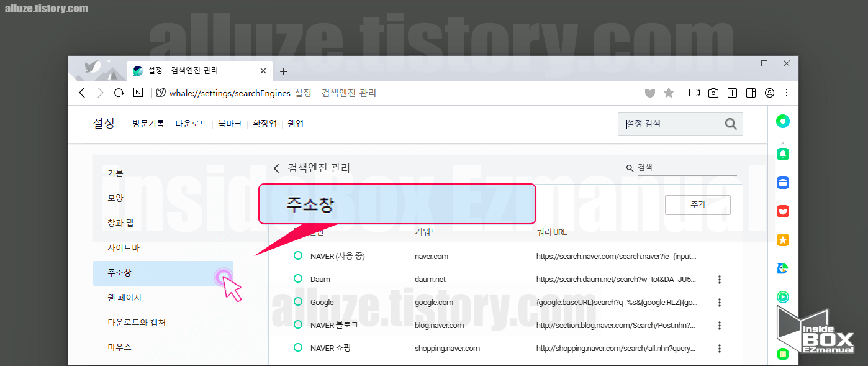Click the 키워드 column header
868x366 pixels.
(426, 232)
